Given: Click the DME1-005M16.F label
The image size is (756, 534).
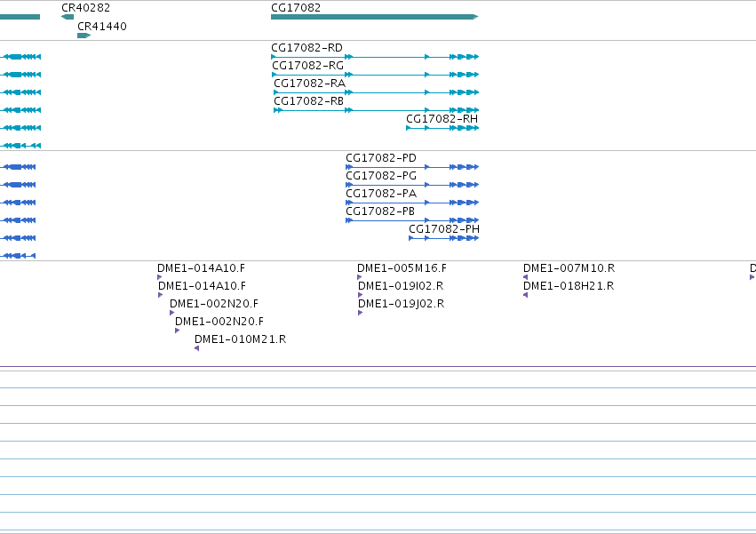Looking at the screenshot, I should click(x=402, y=268).
